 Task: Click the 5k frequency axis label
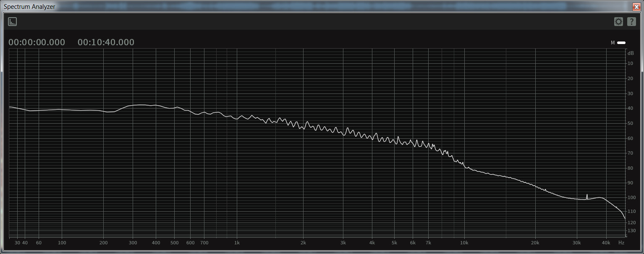[x=394, y=243]
